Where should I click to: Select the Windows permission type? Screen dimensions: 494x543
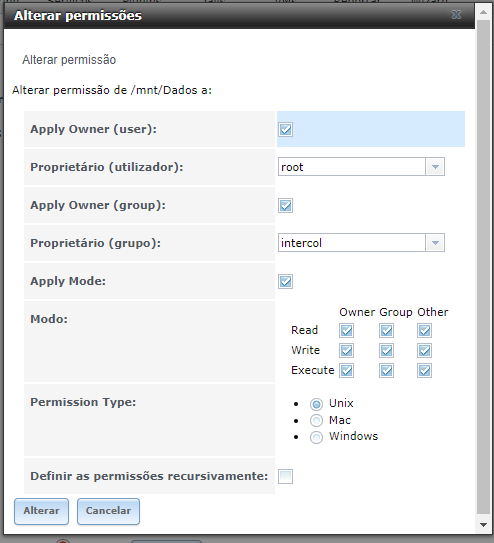316,437
